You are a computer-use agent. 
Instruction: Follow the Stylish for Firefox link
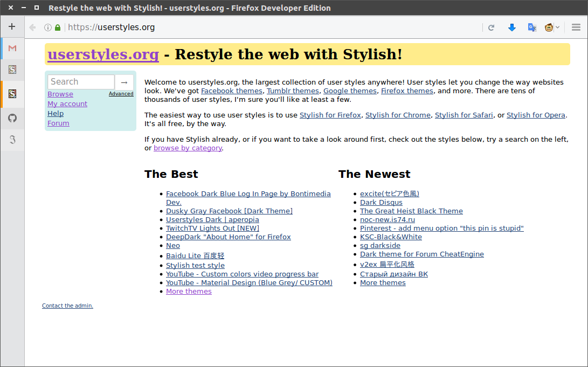pos(330,115)
